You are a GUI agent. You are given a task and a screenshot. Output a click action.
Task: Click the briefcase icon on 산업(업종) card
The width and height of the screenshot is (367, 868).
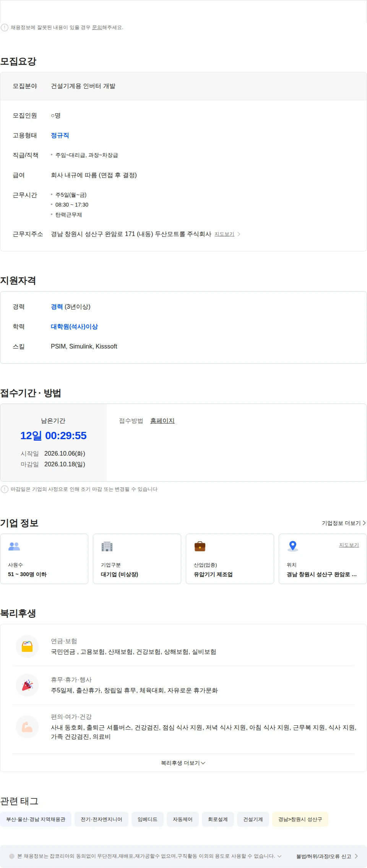[x=200, y=546]
